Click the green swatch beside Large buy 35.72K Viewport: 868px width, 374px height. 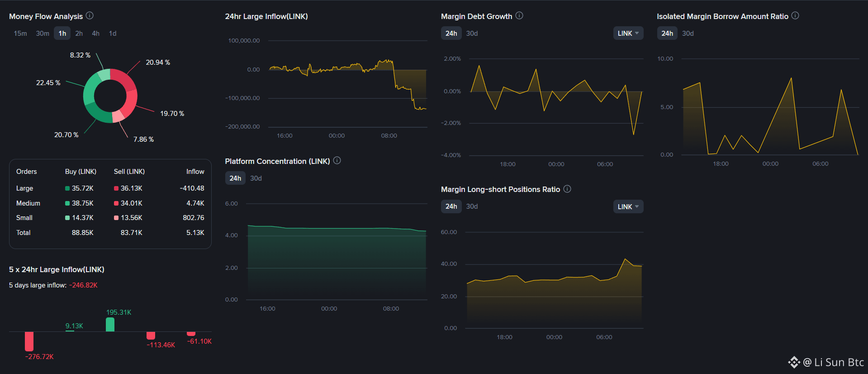(x=67, y=188)
